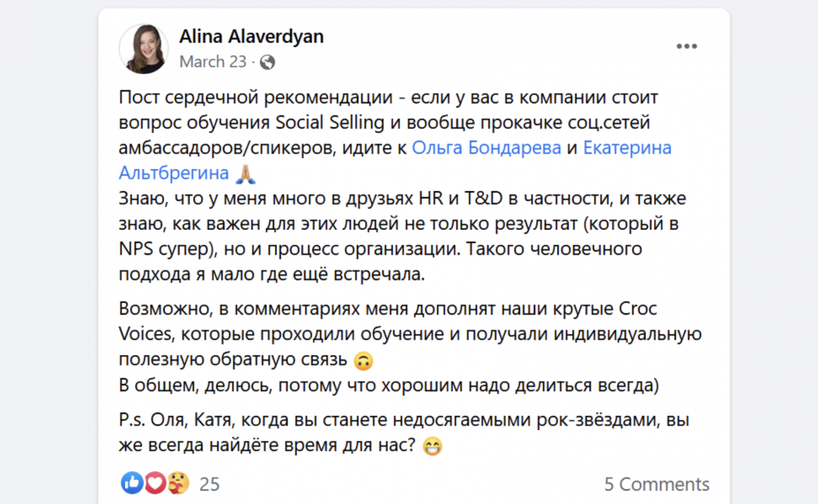Screen dimensions: 818x504
Task: Click the words Social Selling in the post
Action: [x=330, y=123]
